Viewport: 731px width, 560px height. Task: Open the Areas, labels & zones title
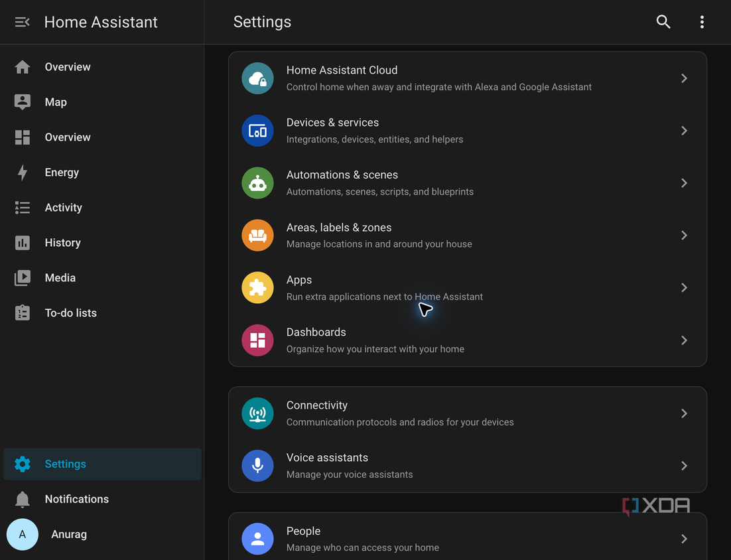[x=339, y=228]
